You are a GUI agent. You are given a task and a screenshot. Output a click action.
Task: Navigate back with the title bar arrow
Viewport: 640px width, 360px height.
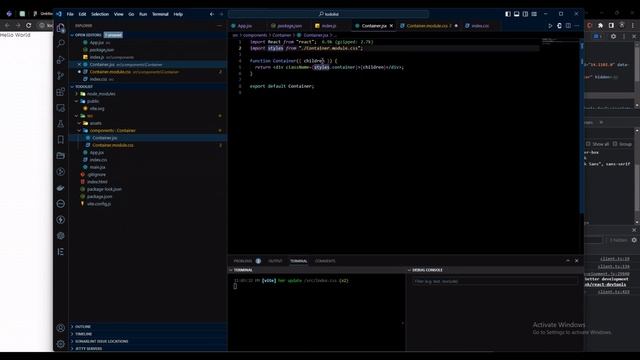(212, 14)
